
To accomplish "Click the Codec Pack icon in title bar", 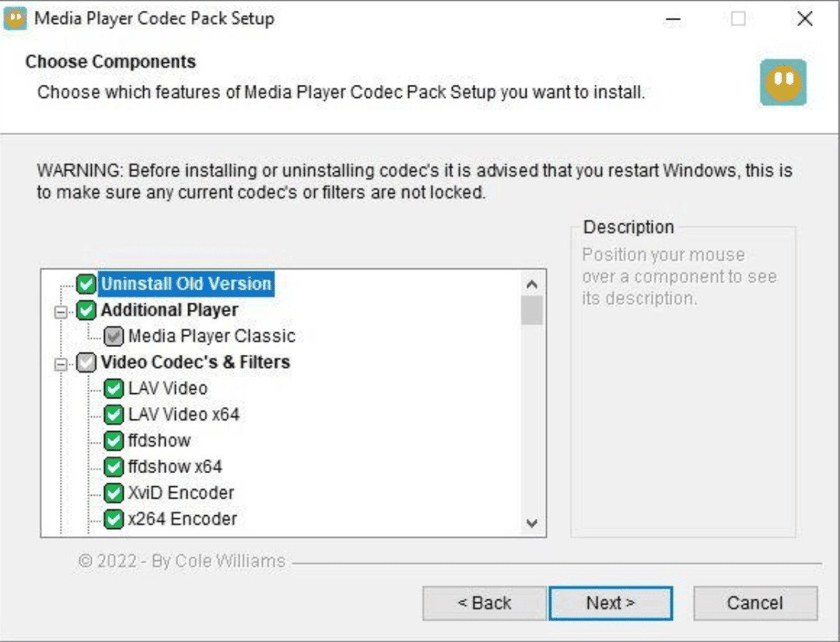I will 16,18.
